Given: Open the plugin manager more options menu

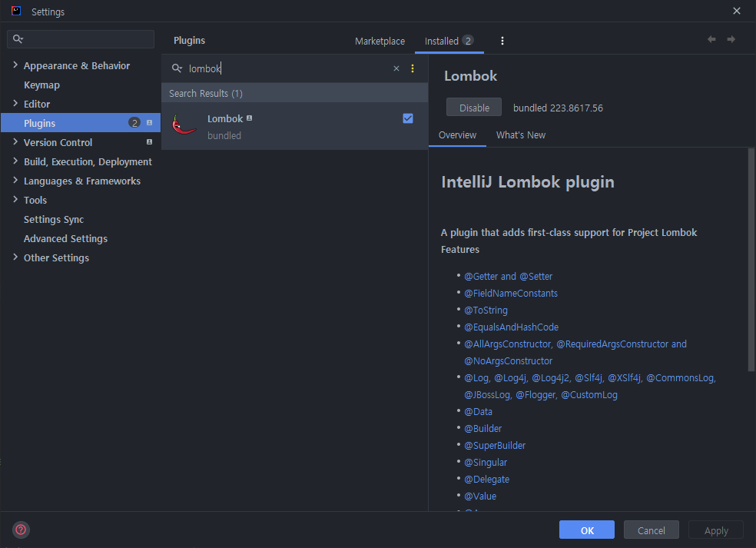Looking at the screenshot, I should [502, 41].
